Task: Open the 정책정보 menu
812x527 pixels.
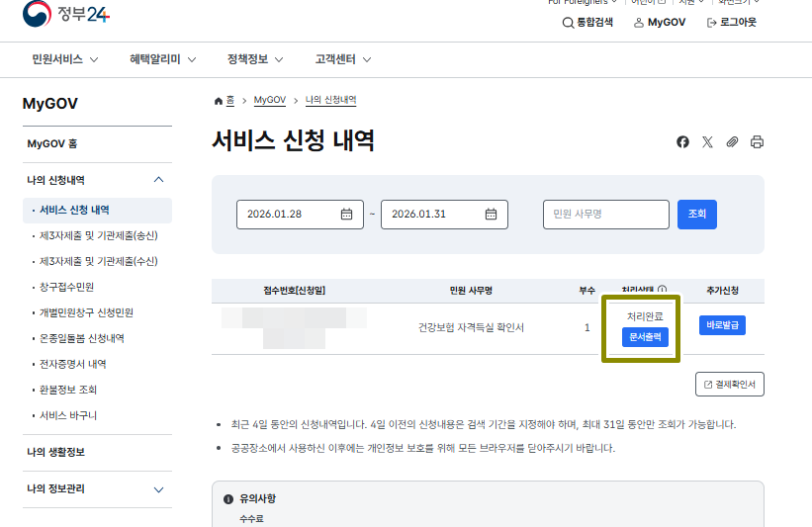Action: (255, 59)
